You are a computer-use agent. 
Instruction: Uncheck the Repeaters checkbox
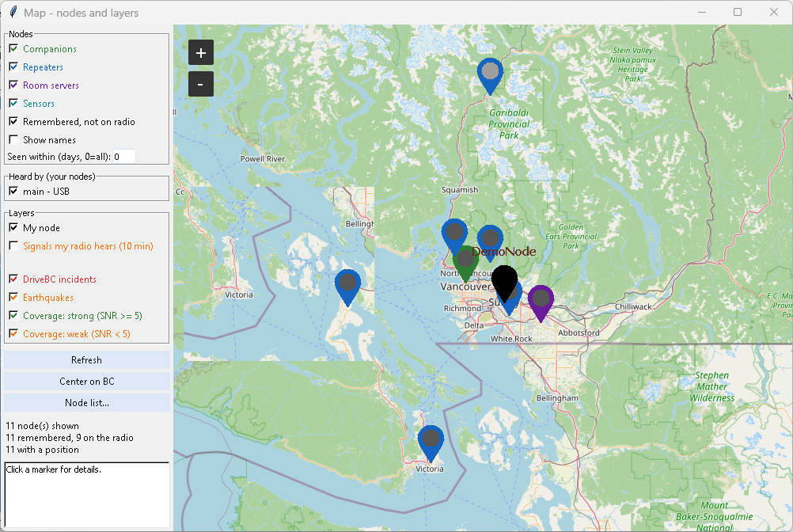tap(13, 66)
